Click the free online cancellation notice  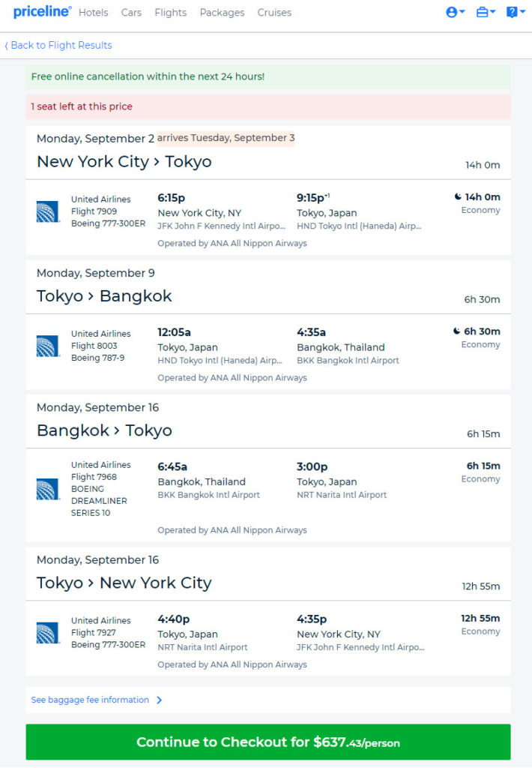click(x=268, y=77)
